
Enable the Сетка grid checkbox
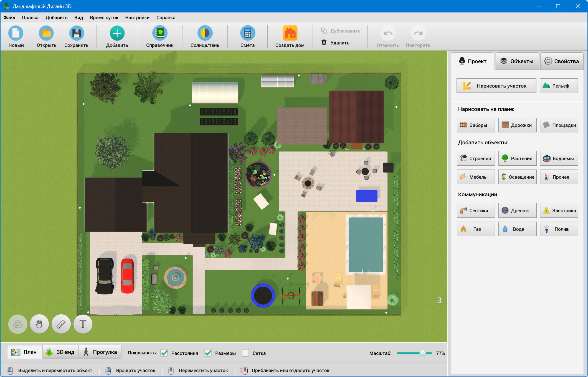(x=245, y=353)
